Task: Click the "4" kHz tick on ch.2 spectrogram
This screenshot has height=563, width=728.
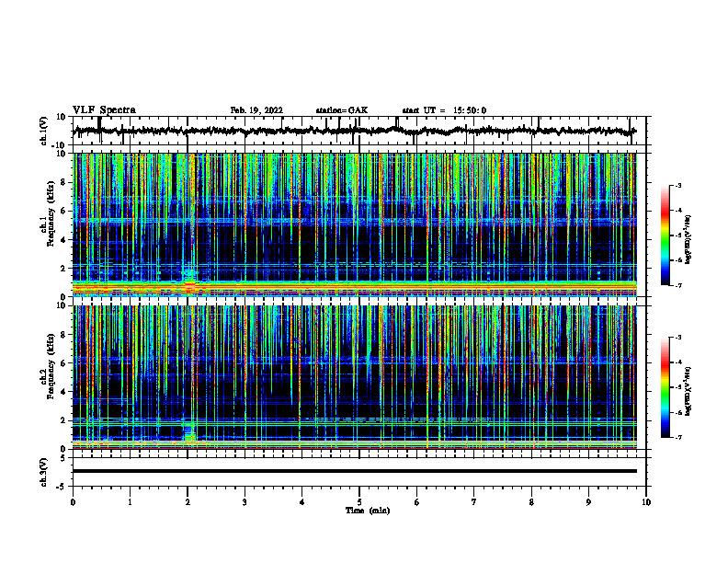Action: pyautogui.click(x=63, y=392)
